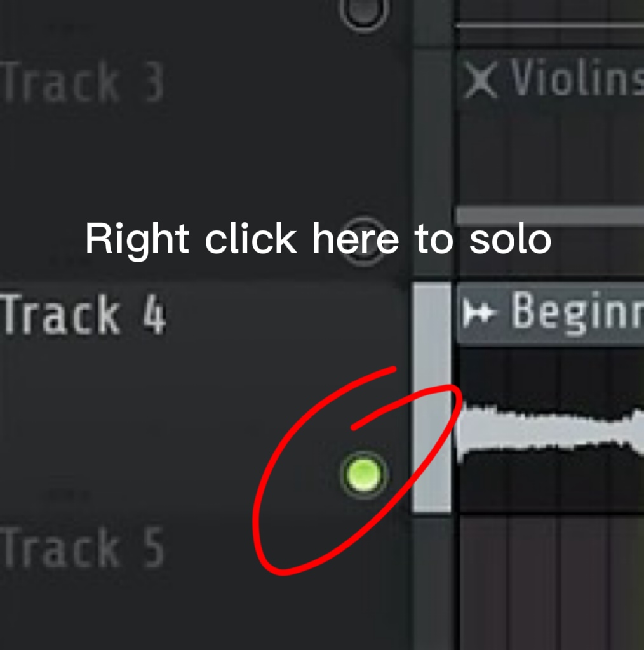Select the Track 4 name label
The image size is (644, 650).
(83, 314)
